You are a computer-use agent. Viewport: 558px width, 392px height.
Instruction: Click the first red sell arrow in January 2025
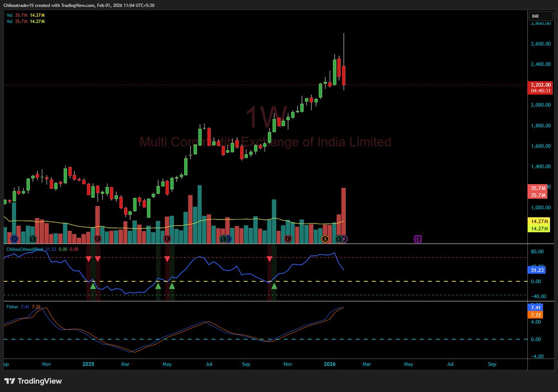click(x=88, y=258)
